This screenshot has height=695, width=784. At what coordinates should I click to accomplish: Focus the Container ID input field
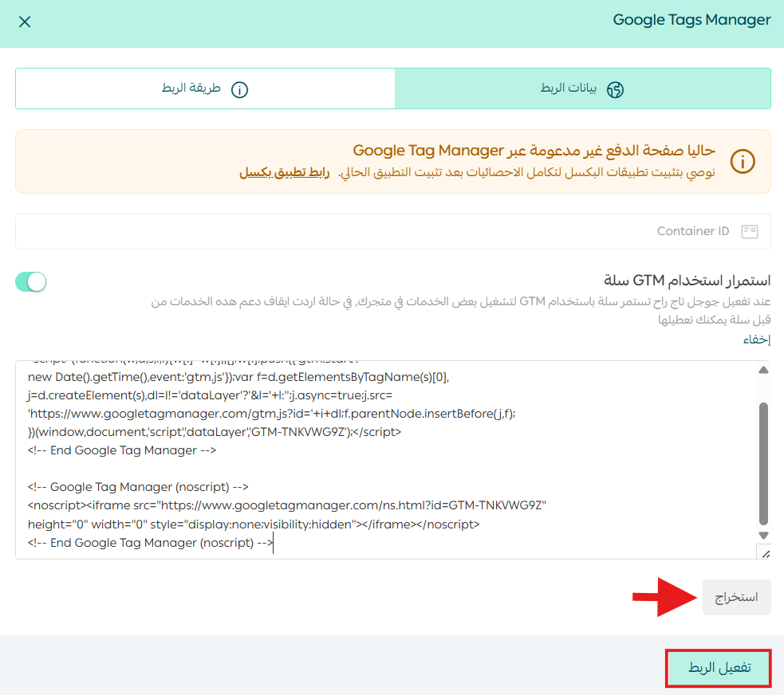[393, 231]
